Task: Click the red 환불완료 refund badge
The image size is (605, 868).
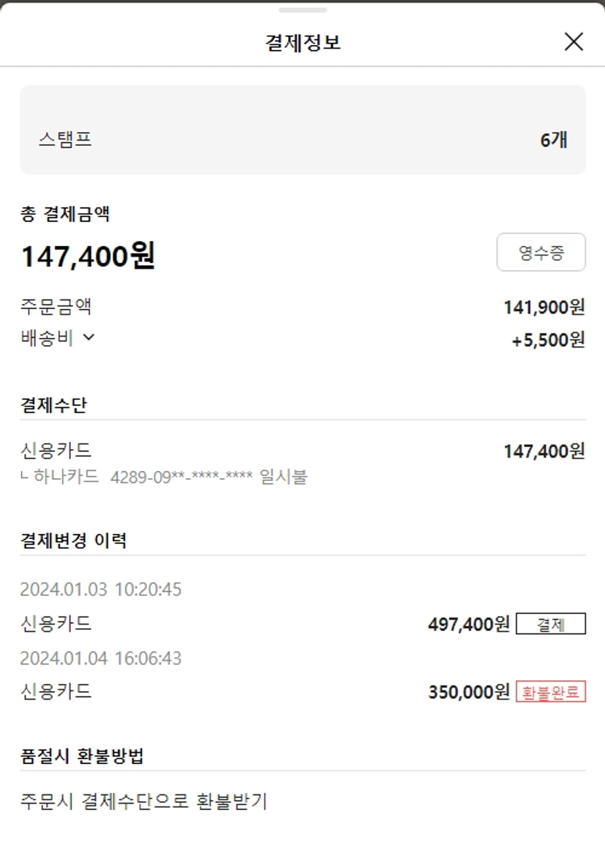Action: point(550,692)
